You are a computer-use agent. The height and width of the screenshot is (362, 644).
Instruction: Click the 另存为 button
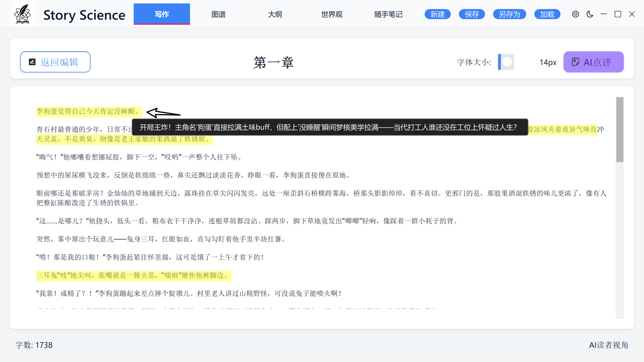click(509, 14)
